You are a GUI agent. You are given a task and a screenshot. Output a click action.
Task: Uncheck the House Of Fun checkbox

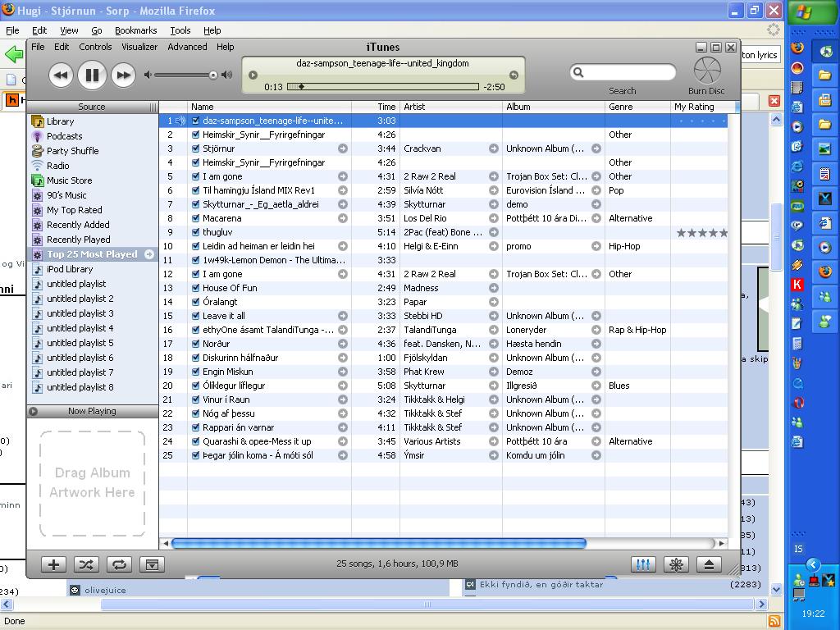click(195, 288)
